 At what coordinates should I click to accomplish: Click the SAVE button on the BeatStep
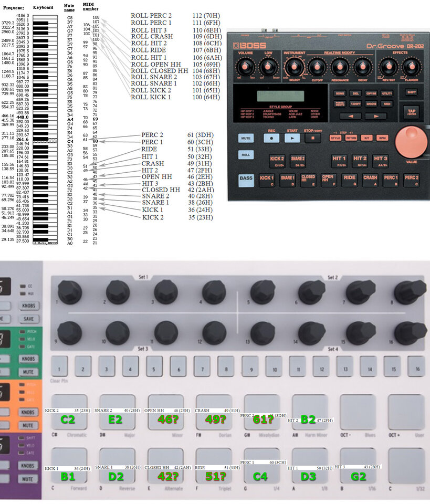[x=28, y=319]
